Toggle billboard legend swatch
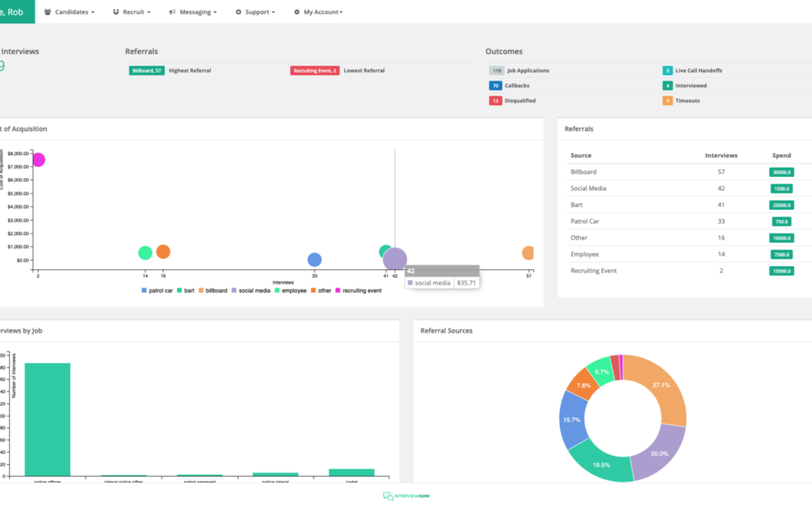This screenshot has height=508, width=812. [x=201, y=290]
